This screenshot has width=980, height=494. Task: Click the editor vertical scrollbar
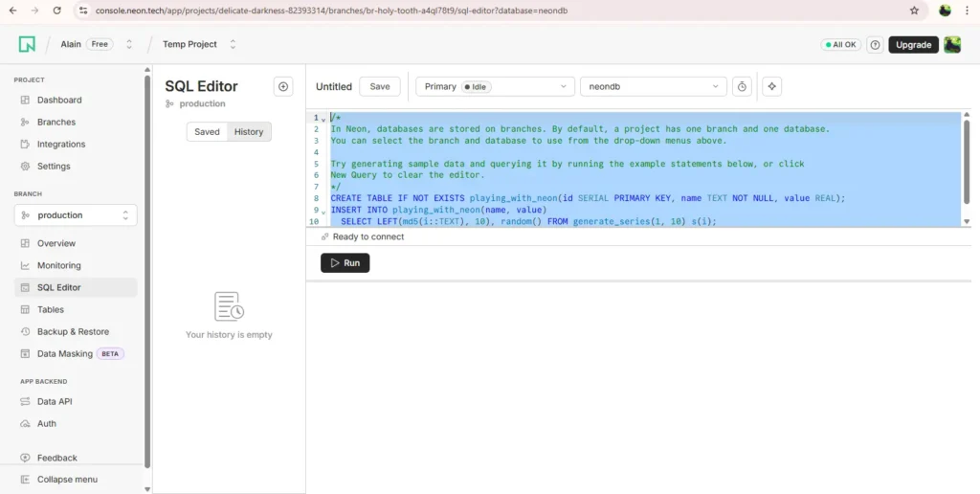tap(966, 158)
